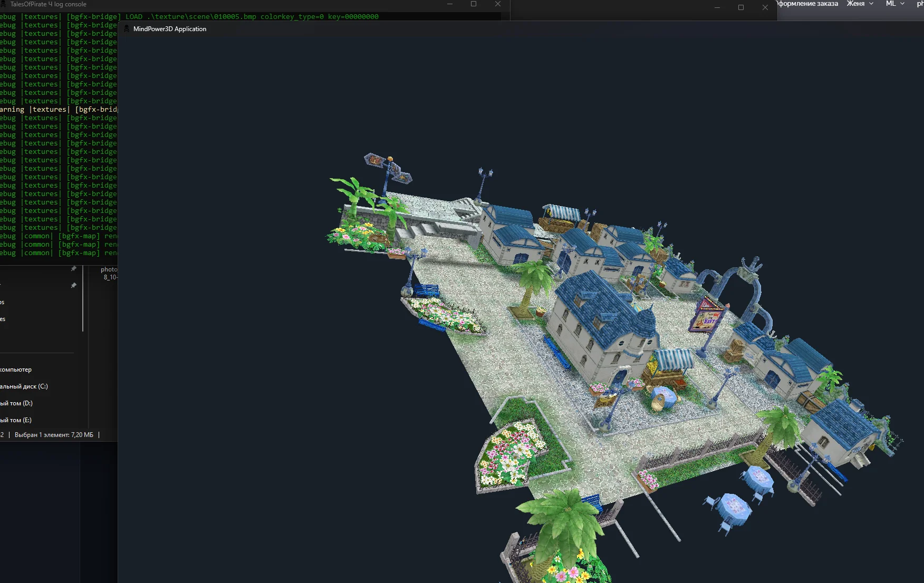Click the warning textures log line

[x=59, y=110]
